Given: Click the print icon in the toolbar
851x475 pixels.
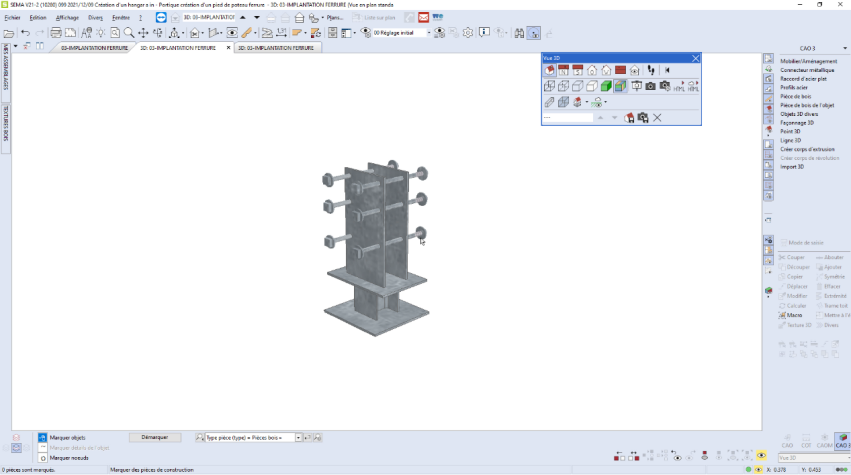Looking at the screenshot, I should coord(56,33).
